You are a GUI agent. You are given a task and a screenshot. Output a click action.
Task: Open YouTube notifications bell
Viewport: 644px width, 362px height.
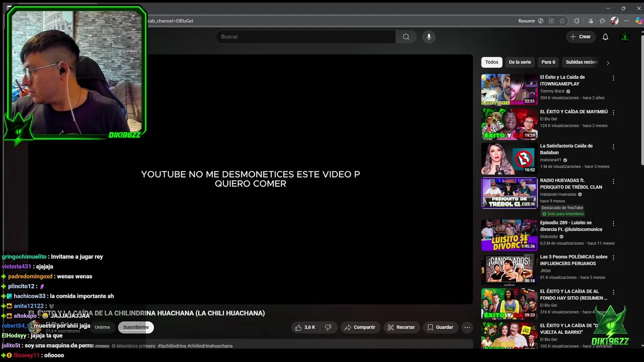pyautogui.click(x=605, y=37)
